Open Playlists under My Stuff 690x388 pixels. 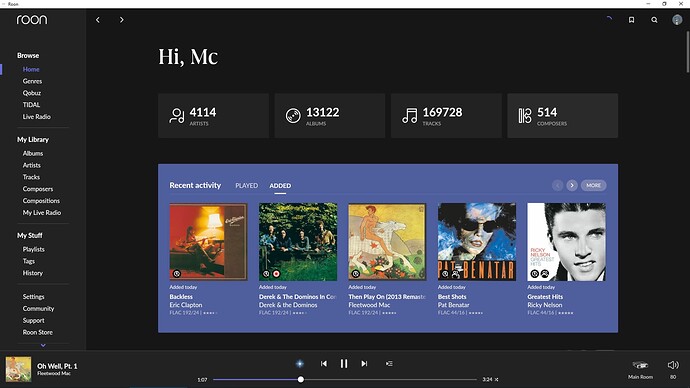coord(33,249)
